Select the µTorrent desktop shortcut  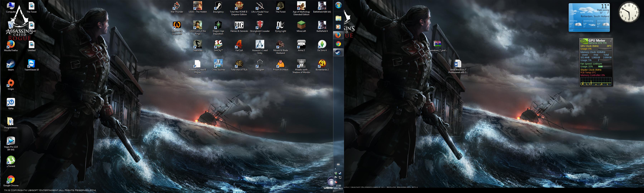pyautogui.click(x=11, y=162)
